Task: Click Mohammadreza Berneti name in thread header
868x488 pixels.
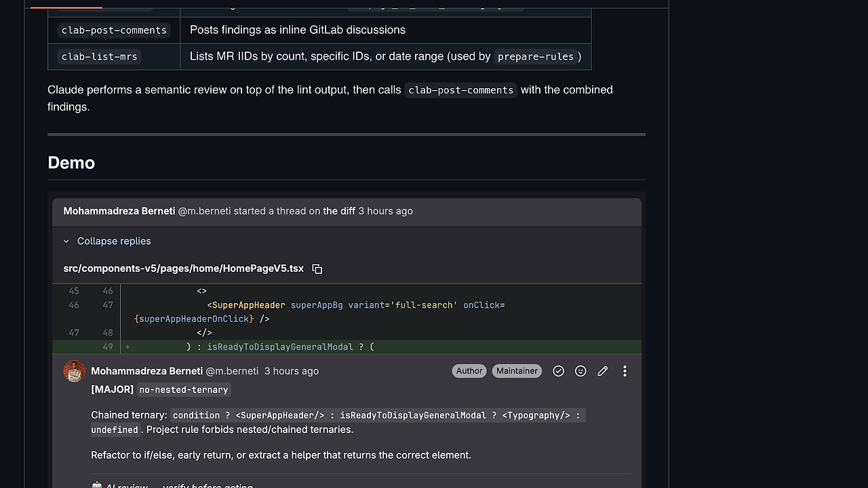Action: (119, 211)
